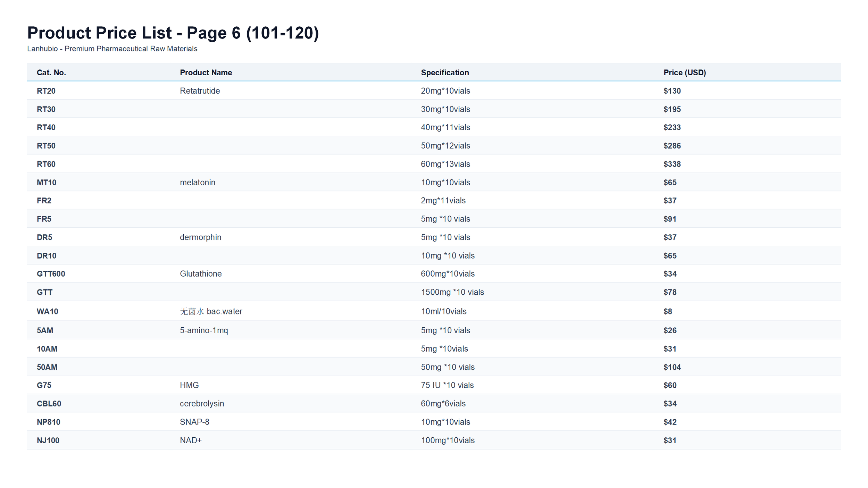
Task: Select the SNAP-8 product name
Action: tap(194, 422)
